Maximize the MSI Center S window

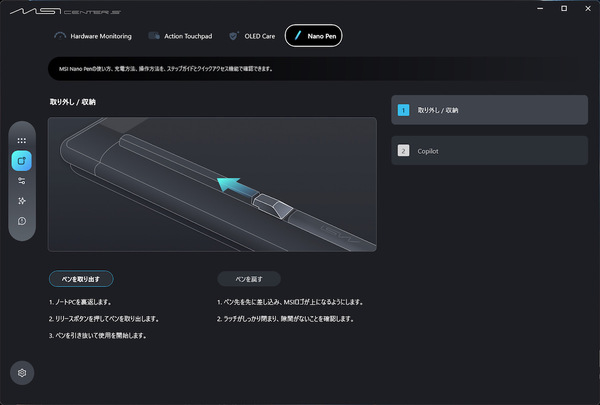click(564, 8)
